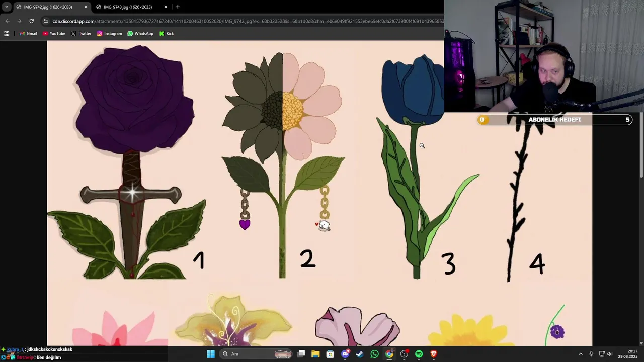This screenshot has width=644, height=362.
Task: Open the Twitter bookmark
Action: point(81,34)
